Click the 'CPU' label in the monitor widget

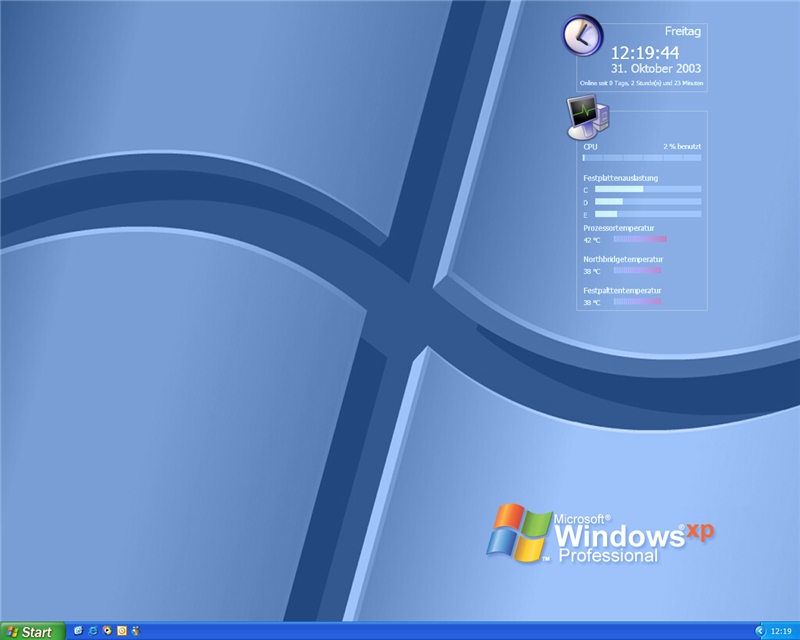coord(590,146)
